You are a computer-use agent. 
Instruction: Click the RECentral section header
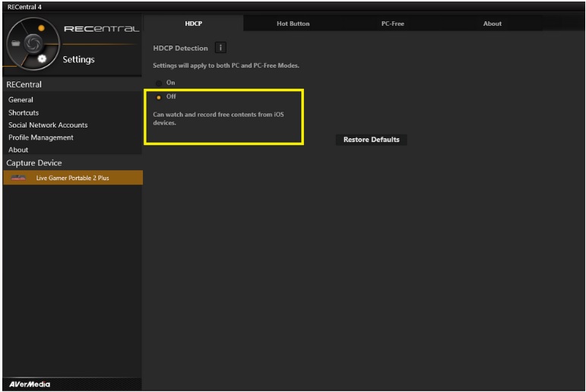24,84
